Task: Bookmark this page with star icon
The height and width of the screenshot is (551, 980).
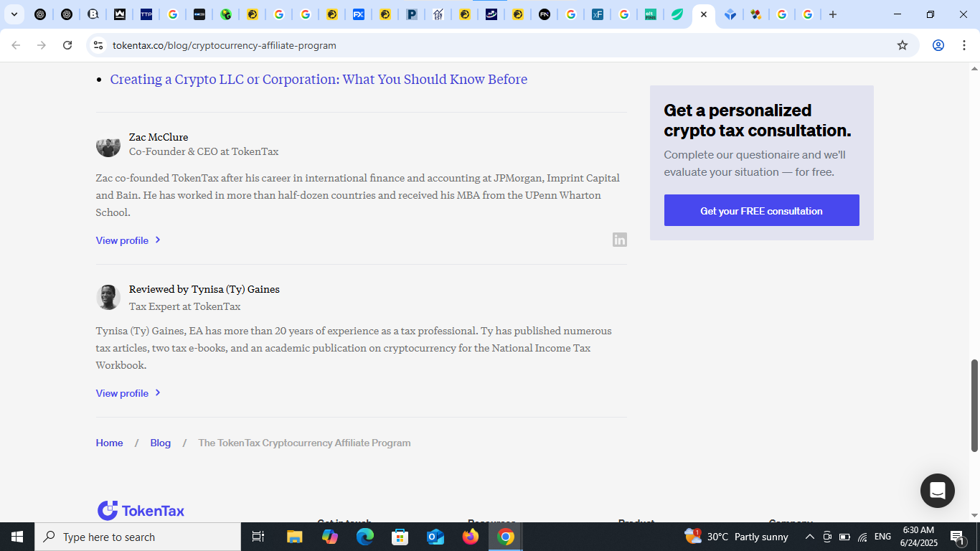Action: coord(903,45)
